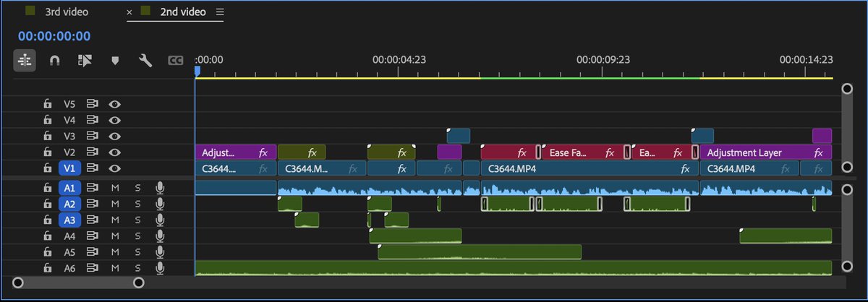The width and height of the screenshot is (868, 302).
Task: Toggle Snap in timeline magnet icon
Action: pyautogui.click(x=54, y=61)
